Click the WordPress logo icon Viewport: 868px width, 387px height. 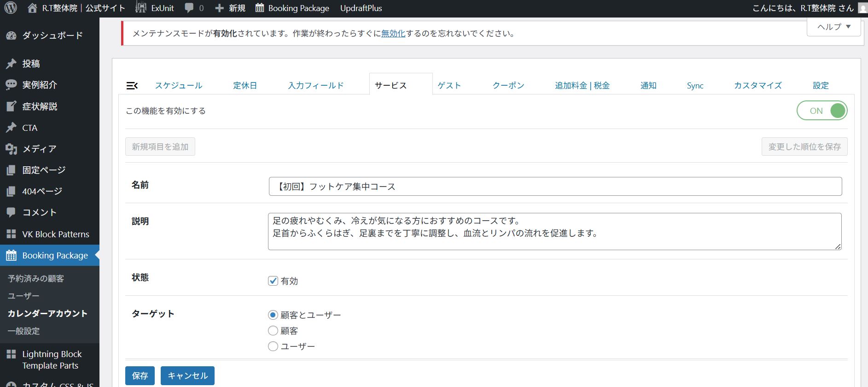11,8
